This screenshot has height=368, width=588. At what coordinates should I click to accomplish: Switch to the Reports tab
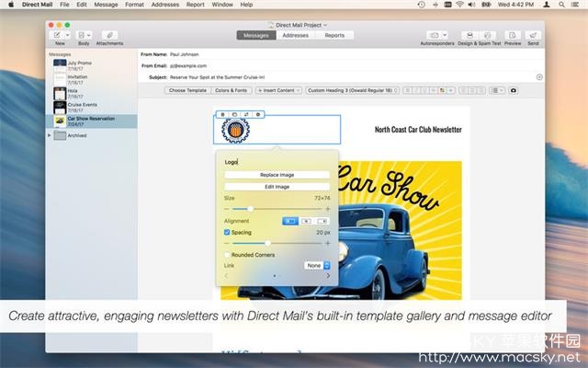(x=334, y=35)
